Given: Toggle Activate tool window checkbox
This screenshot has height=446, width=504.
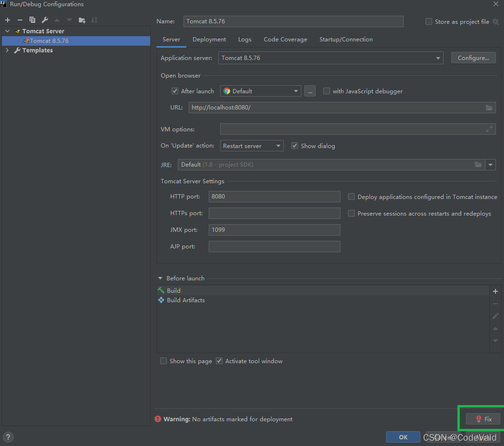Looking at the screenshot, I should tap(219, 361).
